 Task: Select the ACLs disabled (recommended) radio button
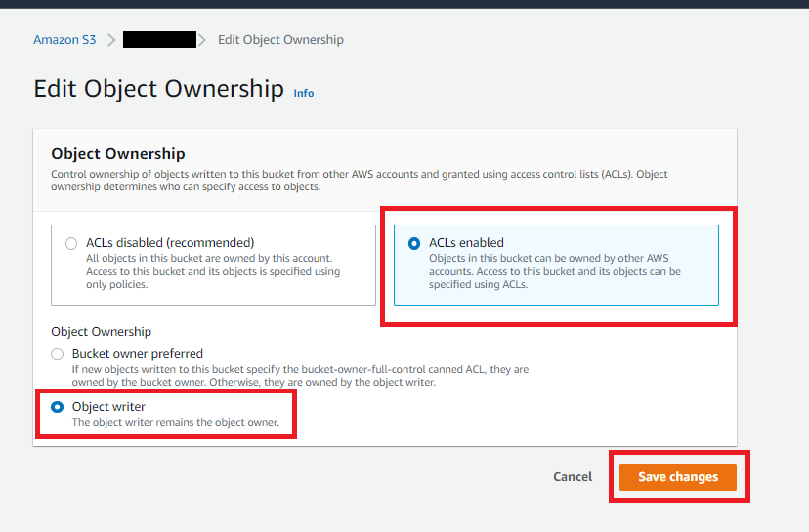pyautogui.click(x=71, y=243)
